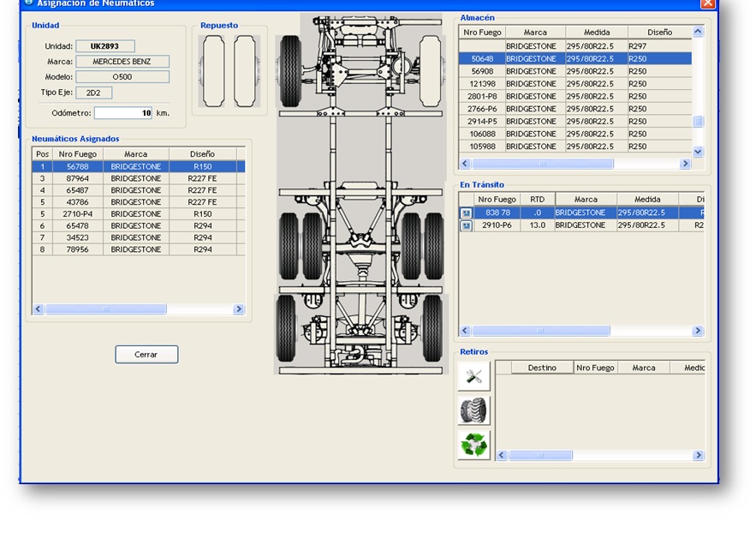
Task: Click the Marca field showing MERCEDES BENZ
Action: tap(122, 62)
